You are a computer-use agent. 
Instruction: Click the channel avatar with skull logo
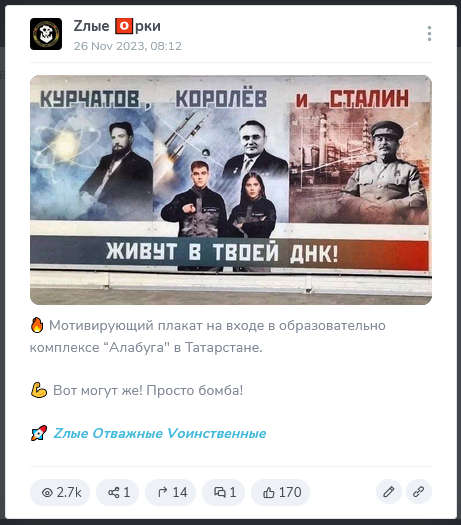(x=46, y=34)
